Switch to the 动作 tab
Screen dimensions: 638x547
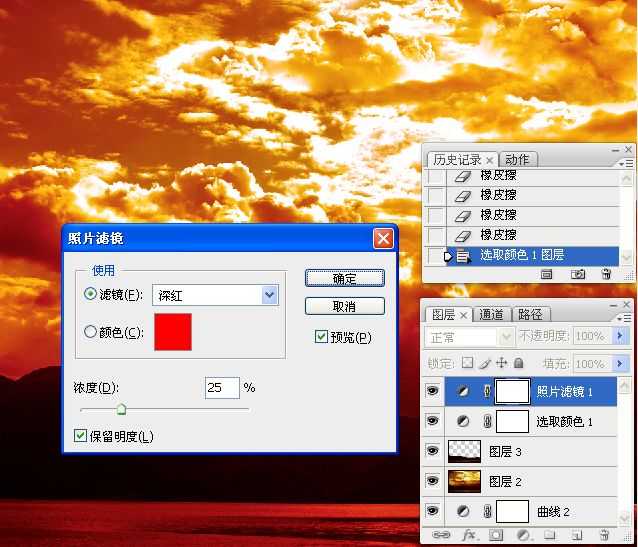tap(517, 160)
